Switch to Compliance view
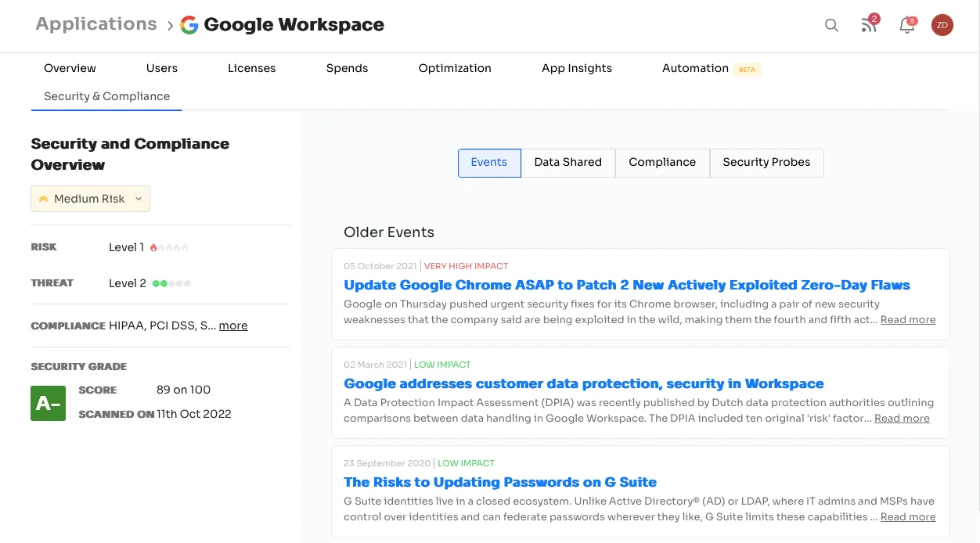This screenshot has height=543, width=980. click(x=662, y=162)
